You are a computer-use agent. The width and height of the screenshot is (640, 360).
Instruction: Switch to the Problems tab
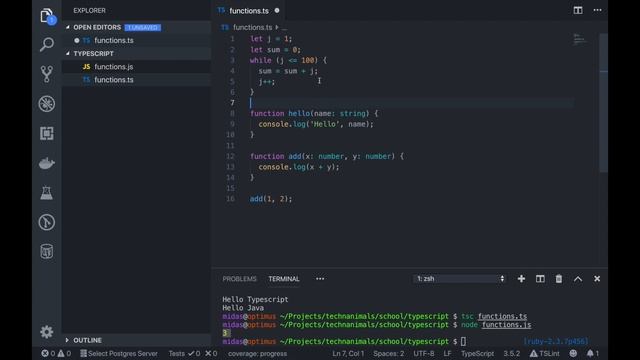tap(240, 279)
